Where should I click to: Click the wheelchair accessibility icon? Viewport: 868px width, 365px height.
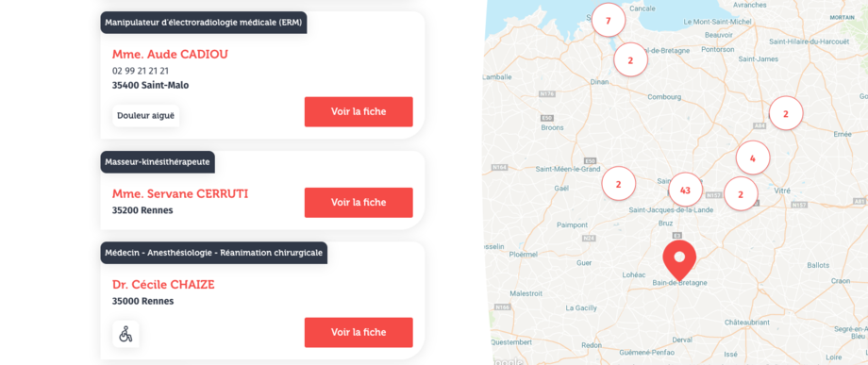point(125,334)
